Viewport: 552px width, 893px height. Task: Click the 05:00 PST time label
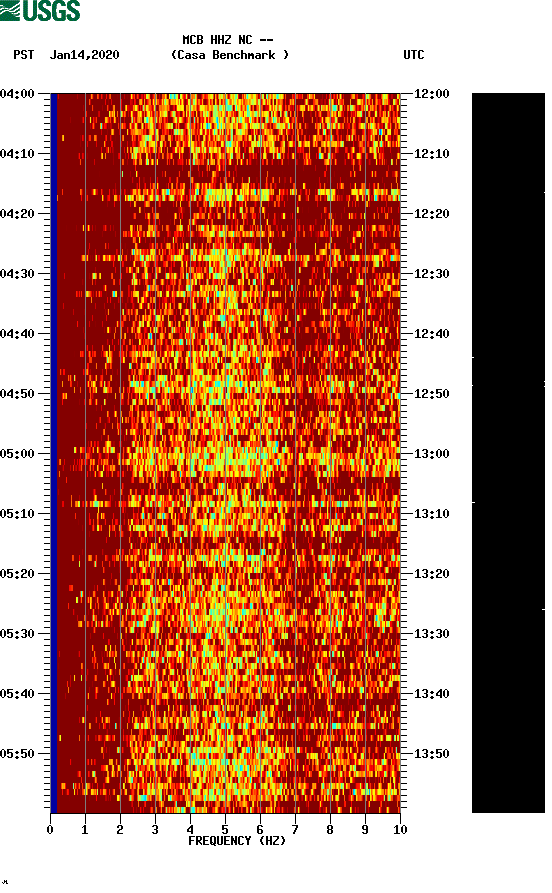pyautogui.click(x=17, y=454)
